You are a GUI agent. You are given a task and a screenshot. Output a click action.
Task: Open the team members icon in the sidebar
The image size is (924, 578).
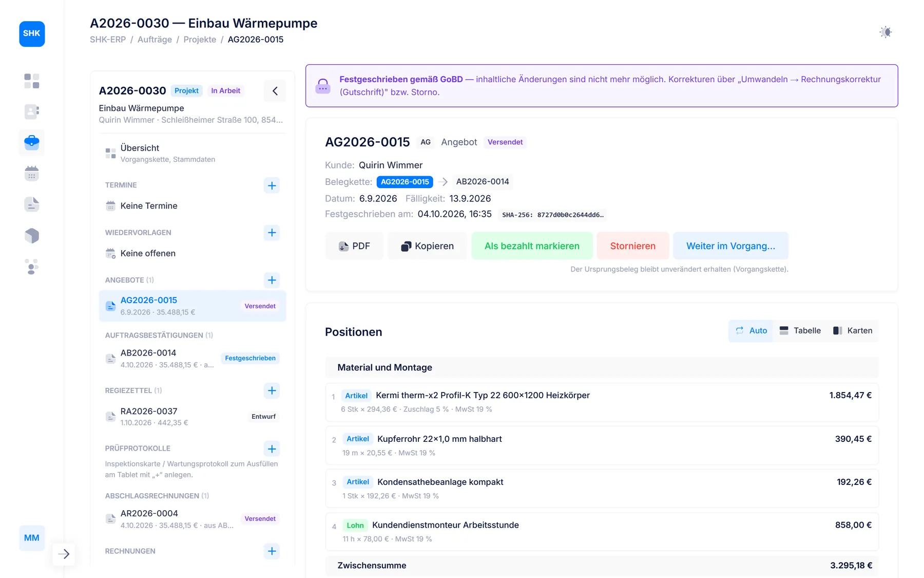[32, 267]
